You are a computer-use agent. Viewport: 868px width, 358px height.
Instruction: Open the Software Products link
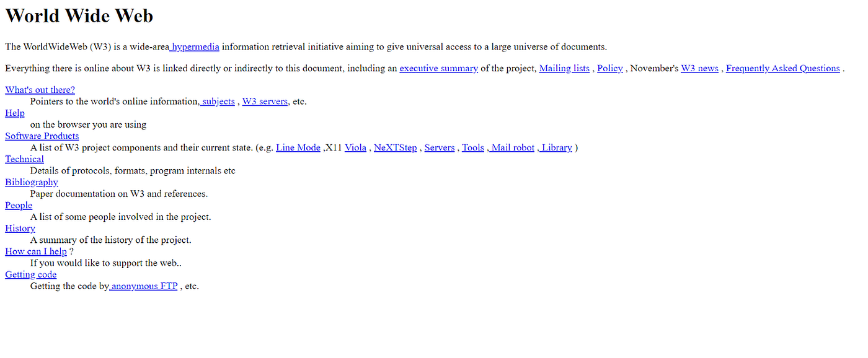pos(42,136)
